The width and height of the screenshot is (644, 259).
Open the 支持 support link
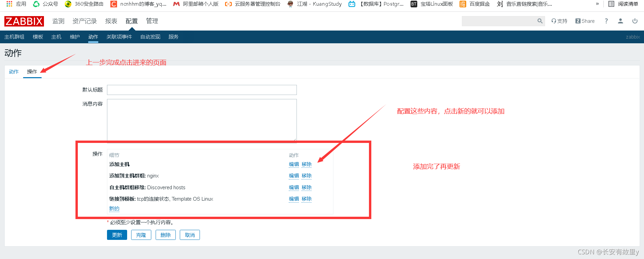(559, 21)
